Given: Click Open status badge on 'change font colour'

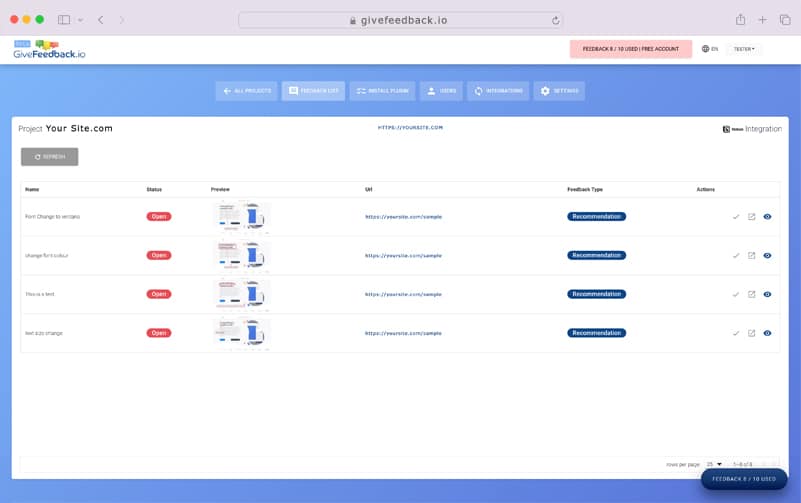Looking at the screenshot, I should coord(159,255).
